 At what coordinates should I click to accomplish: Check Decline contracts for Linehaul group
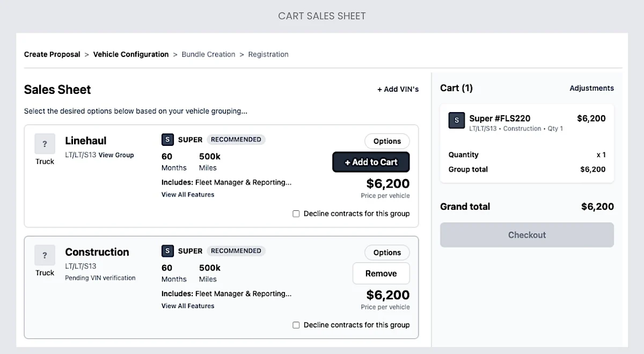(296, 213)
